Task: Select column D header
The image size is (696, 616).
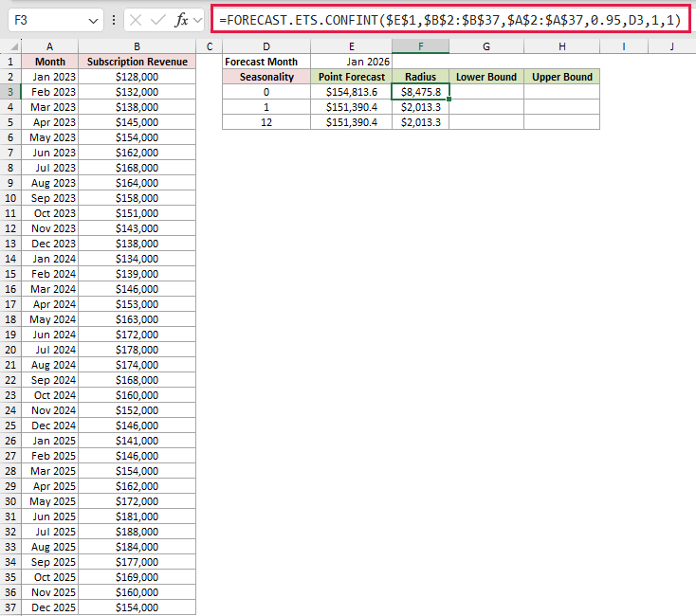Action: [266, 46]
